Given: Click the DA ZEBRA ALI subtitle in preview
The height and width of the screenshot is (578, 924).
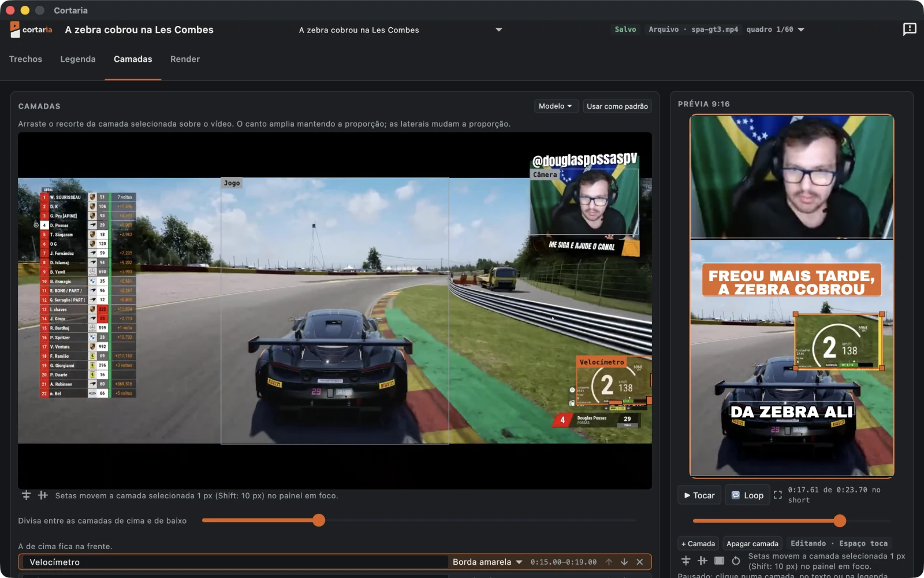Looking at the screenshot, I should [792, 412].
